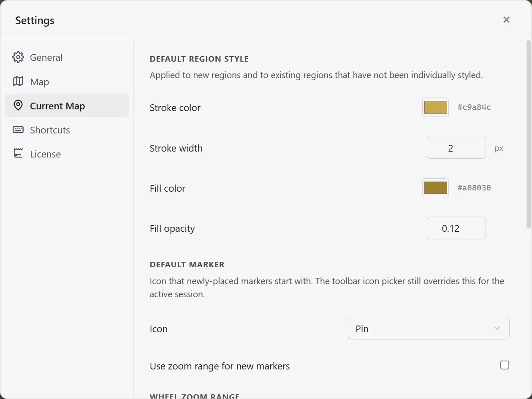Open the default marker Icon dropdown
This screenshot has width=532, height=399.
coord(429,328)
